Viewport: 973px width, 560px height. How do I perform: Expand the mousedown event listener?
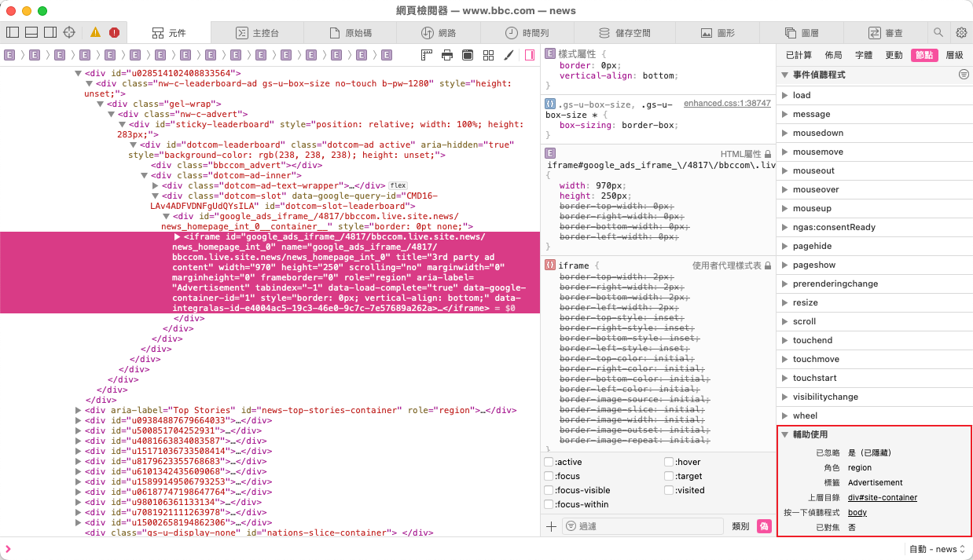point(784,133)
